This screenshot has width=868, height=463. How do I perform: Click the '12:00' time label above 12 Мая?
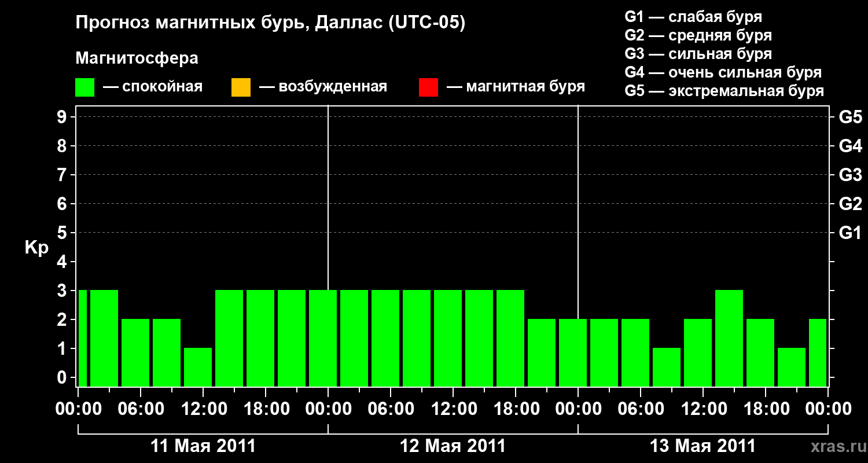tap(453, 409)
